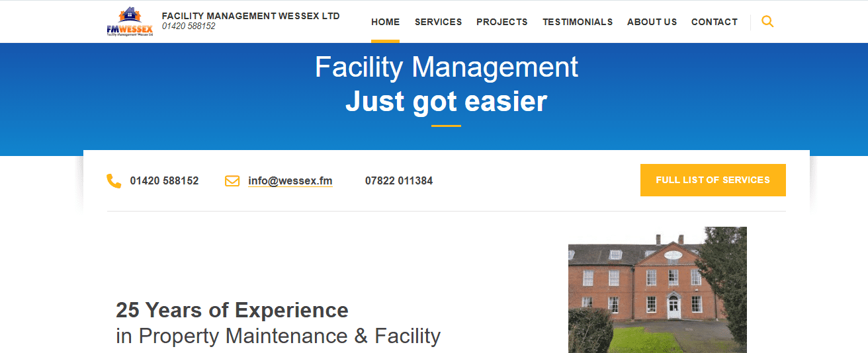Click the orange envelope email icon
This screenshot has height=353, width=868.
[x=232, y=181]
